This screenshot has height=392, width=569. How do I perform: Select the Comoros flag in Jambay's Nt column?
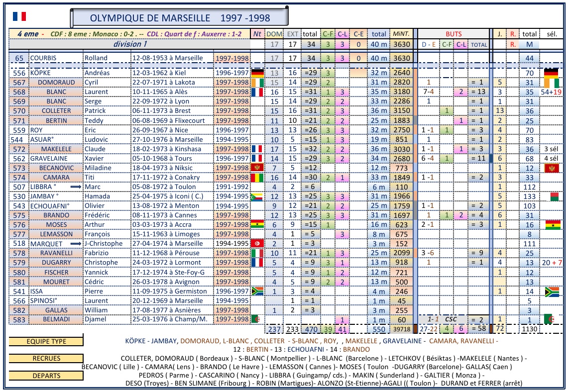(x=257, y=196)
